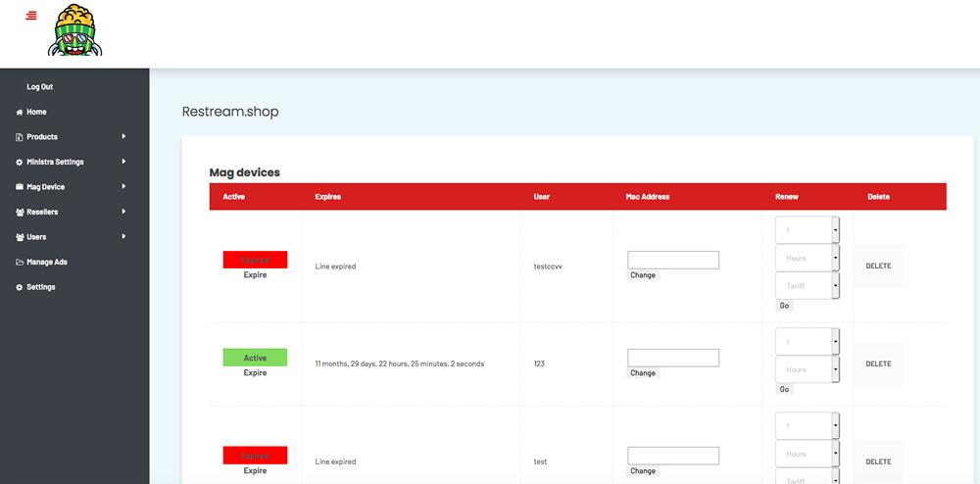Click the Ministra Settings gear icon
The image size is (980, 484).
pos(20,163)
